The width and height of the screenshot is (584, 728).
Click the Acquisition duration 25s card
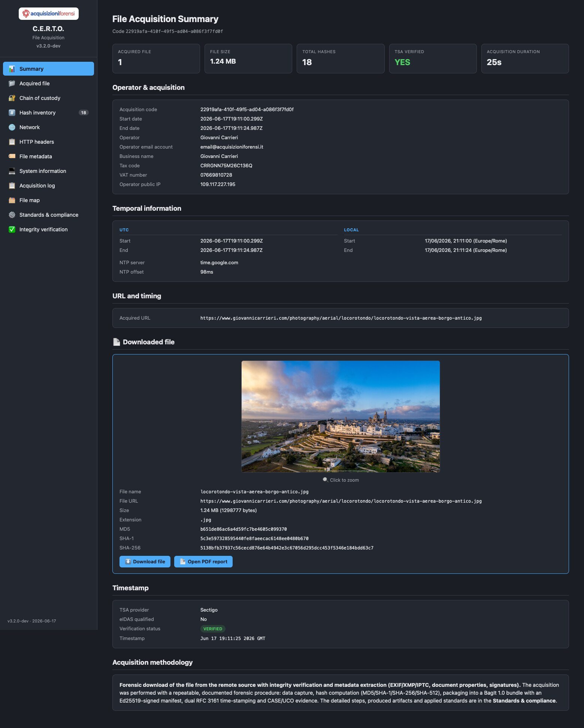pos(525,58)
